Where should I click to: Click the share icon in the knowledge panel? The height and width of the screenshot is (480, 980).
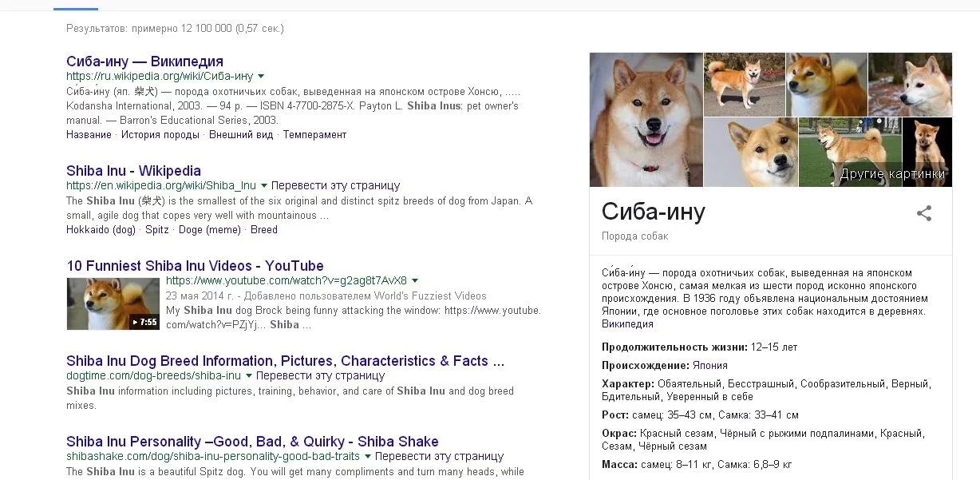[924, 212]
